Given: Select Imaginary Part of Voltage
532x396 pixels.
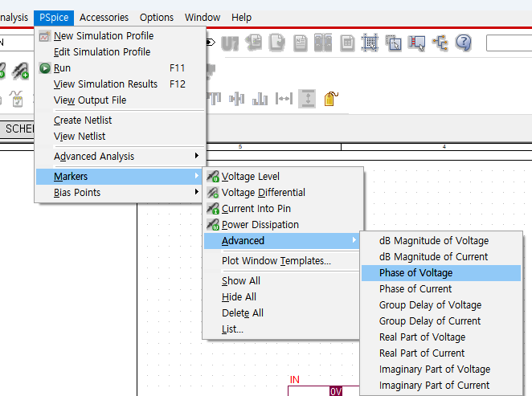Looking at the screenshot, I should 441,369.
